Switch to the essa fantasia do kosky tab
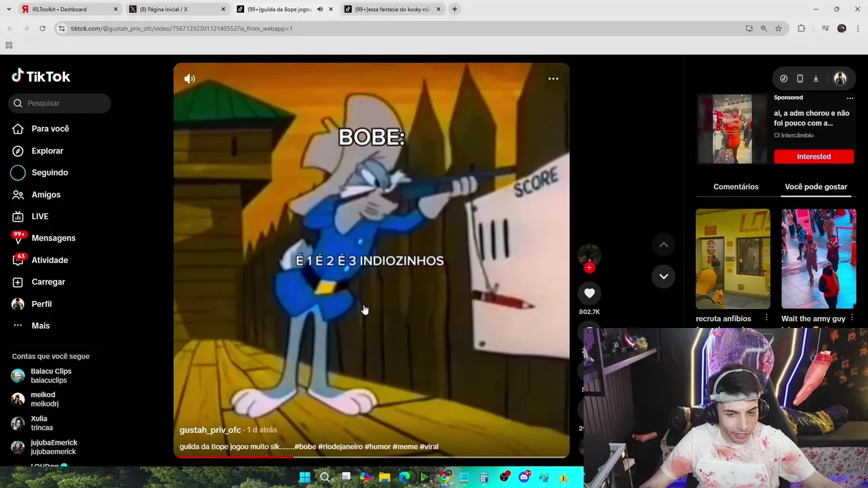868x488 pixels. coord(393,9)
